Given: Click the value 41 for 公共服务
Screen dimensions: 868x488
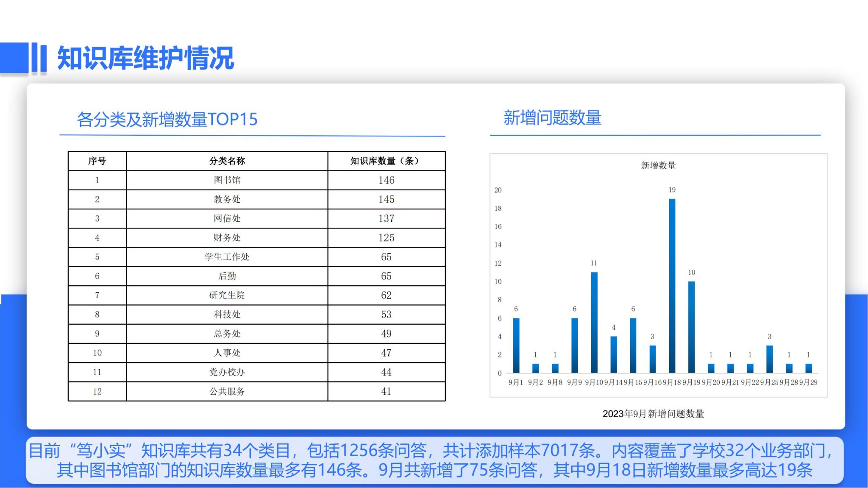Looking at the screenshot, I should (386, 391).
